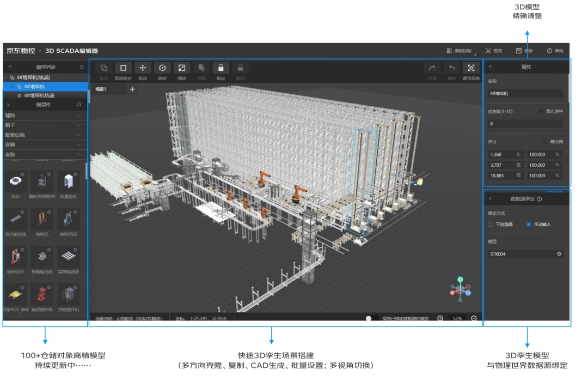Screen dimensions: 588x381
Task: Fit scene with 最佳视角 icon
Action: point(471,68)
